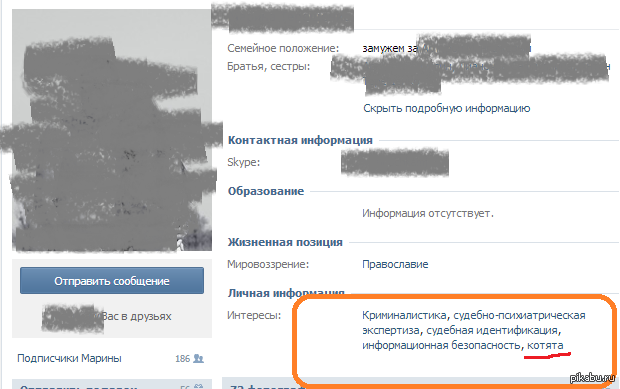The height and width of the screenshot is (389, 620).
Task: Click the 'Образование' section header
Action: (266, 191)
